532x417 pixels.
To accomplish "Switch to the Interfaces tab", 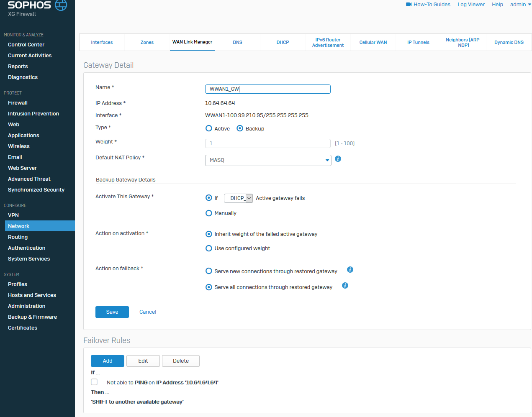I will coord(102,42).
